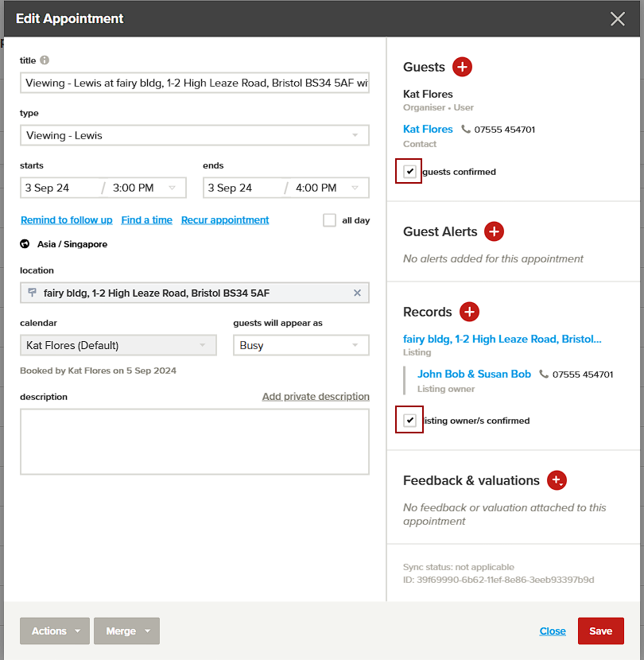Click the plus icon next to Records
The height and width of the screenshot is (660, 644).
(468, 312)
